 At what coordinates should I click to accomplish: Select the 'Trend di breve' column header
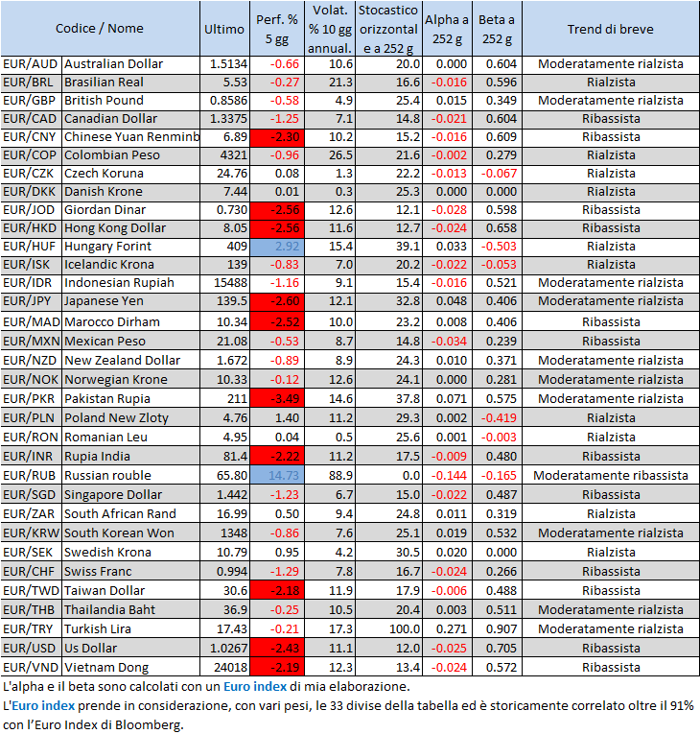(x=611, y=29)
